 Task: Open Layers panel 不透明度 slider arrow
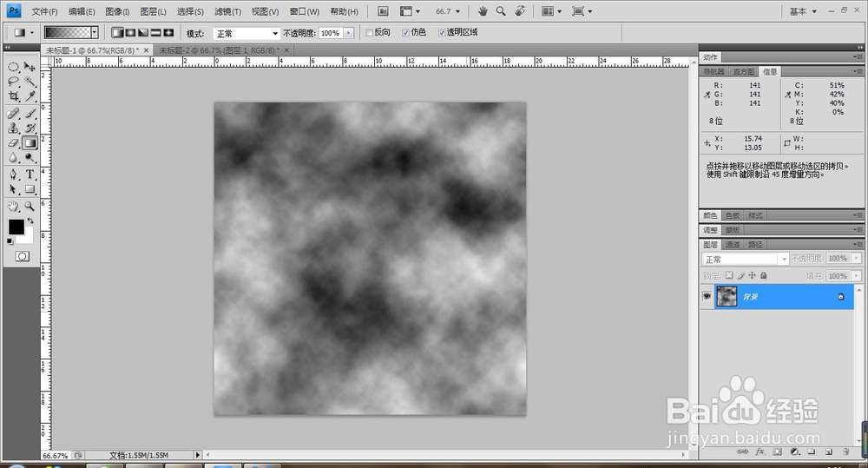click(x=857, y=258)
